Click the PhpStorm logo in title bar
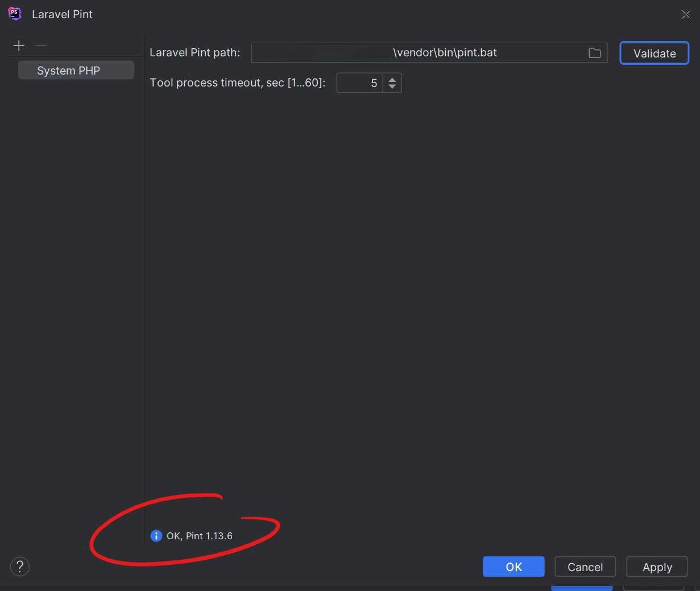This screenshot has width=700, height=591. click(15, 14)
